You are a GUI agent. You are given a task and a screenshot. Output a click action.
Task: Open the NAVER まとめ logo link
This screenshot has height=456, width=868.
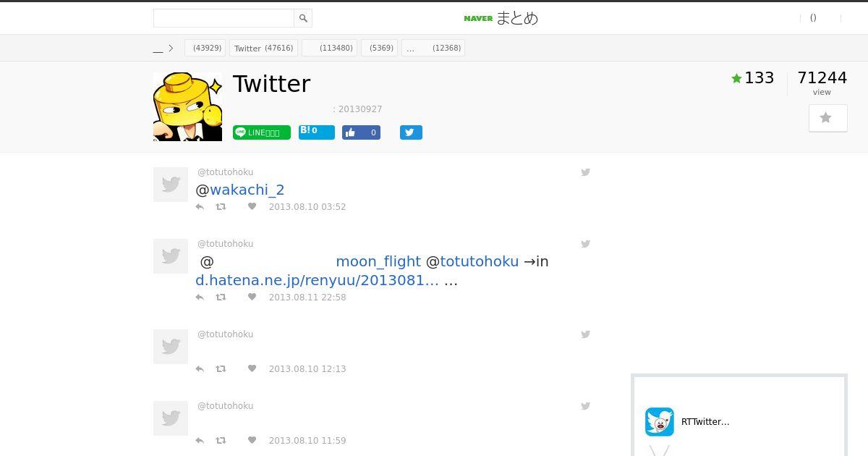click(501, 18)
